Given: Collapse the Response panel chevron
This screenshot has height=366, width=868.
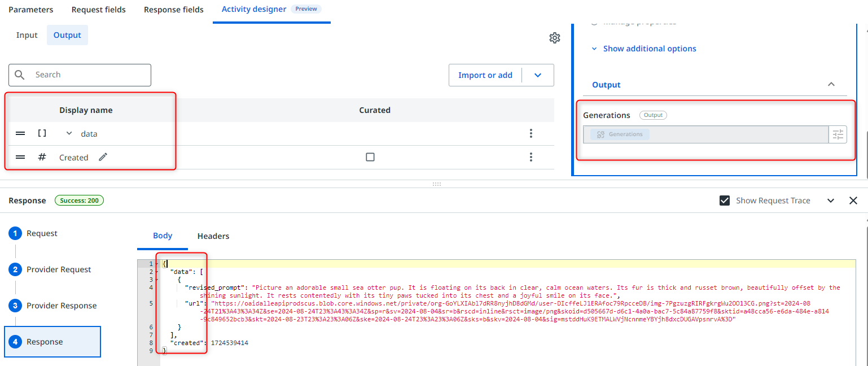Looking at the screenshot, I should tap(831, 201).
